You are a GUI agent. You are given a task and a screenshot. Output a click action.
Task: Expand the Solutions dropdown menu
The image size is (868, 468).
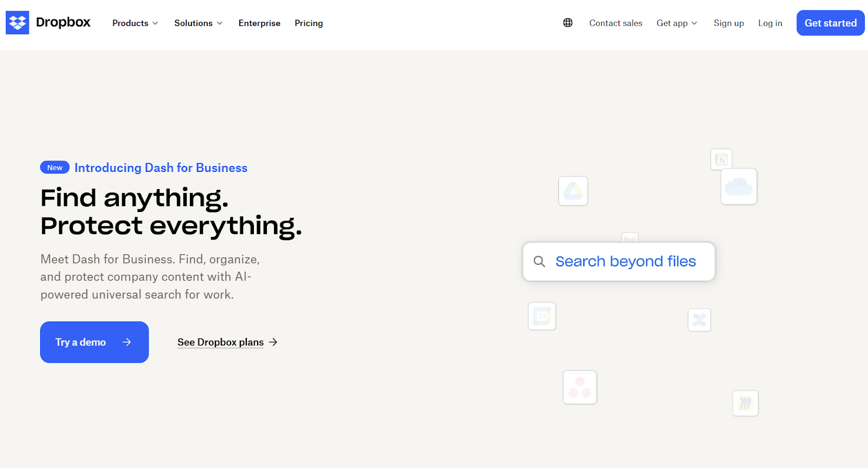coord(198,23)
